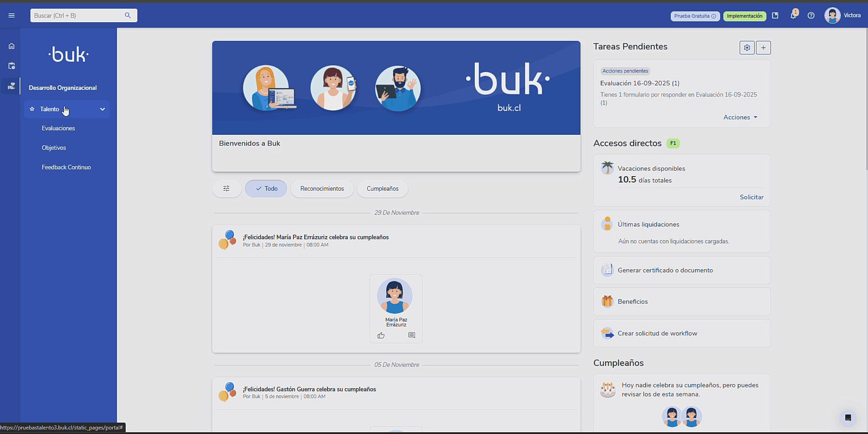Viewport: 868px width, 434px height.
Task: Collapse the Talento menu section
Action: click(102, 109)
